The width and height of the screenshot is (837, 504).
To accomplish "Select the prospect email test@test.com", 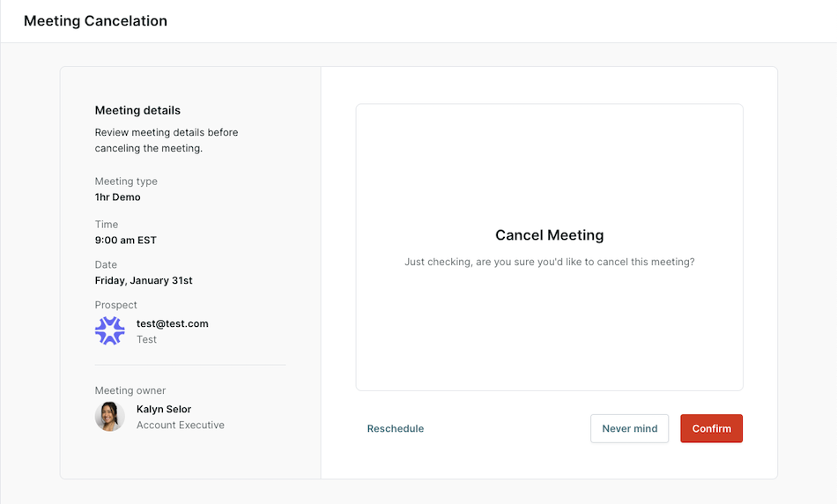I will coord(173,323).
